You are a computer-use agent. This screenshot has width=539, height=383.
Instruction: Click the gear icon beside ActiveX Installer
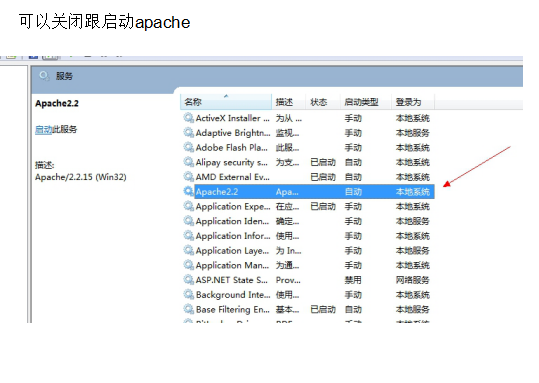coord(188,118)
